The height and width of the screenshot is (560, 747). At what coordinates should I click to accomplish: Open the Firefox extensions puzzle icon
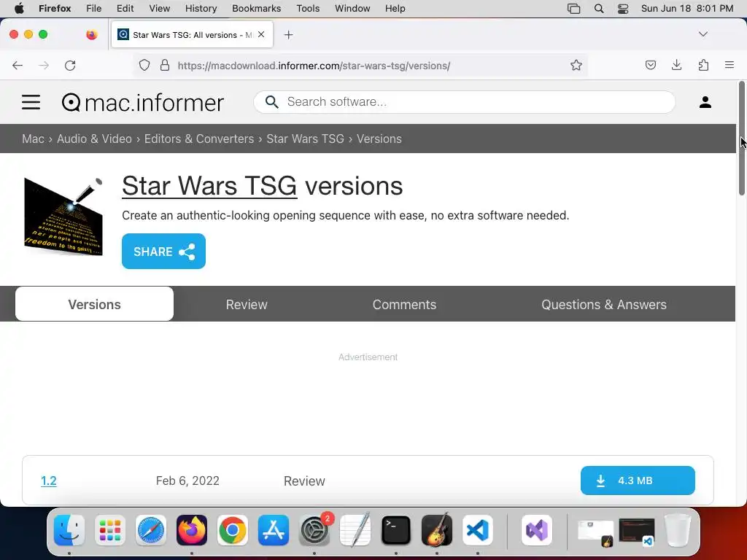[x=703, y=65]
